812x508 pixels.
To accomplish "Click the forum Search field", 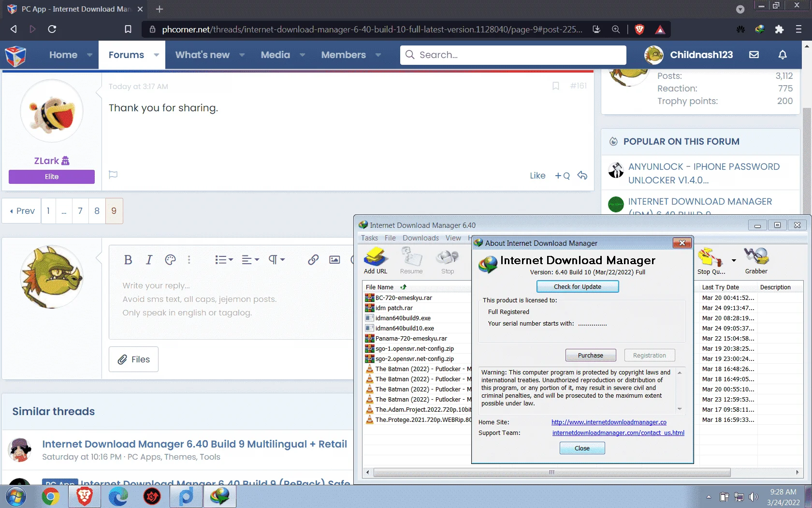I will tap(513, 55).
